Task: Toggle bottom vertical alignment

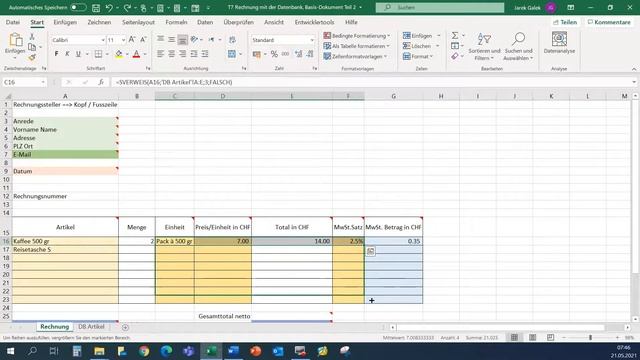Action: click(182, 40)
